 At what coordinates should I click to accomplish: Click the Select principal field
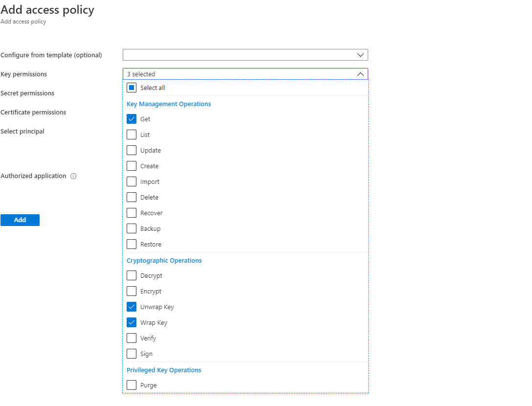[x=23, y=131]
